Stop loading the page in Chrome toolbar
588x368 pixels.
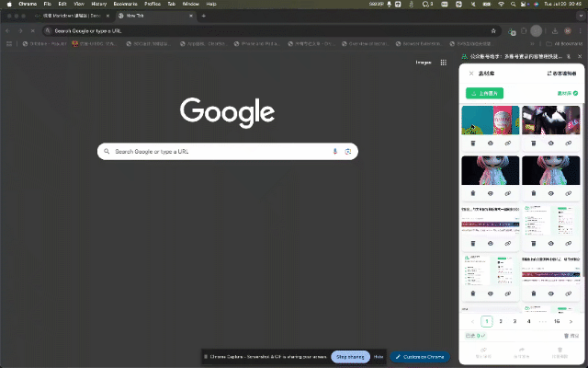click(33, 30)
